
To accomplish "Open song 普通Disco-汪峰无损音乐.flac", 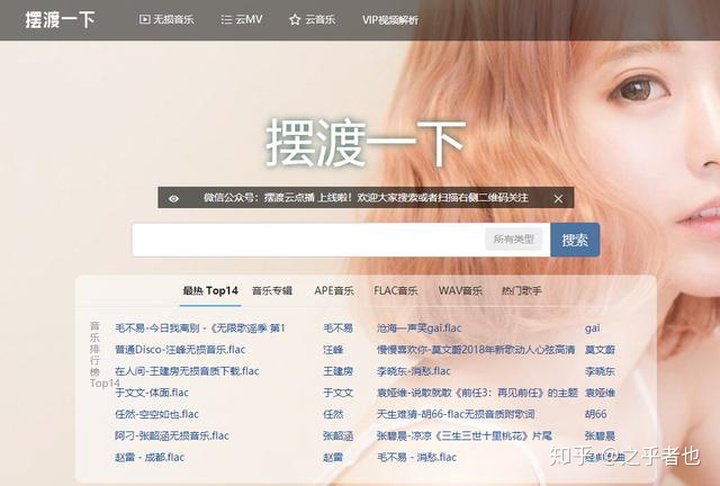I will (x=180, y=350).
